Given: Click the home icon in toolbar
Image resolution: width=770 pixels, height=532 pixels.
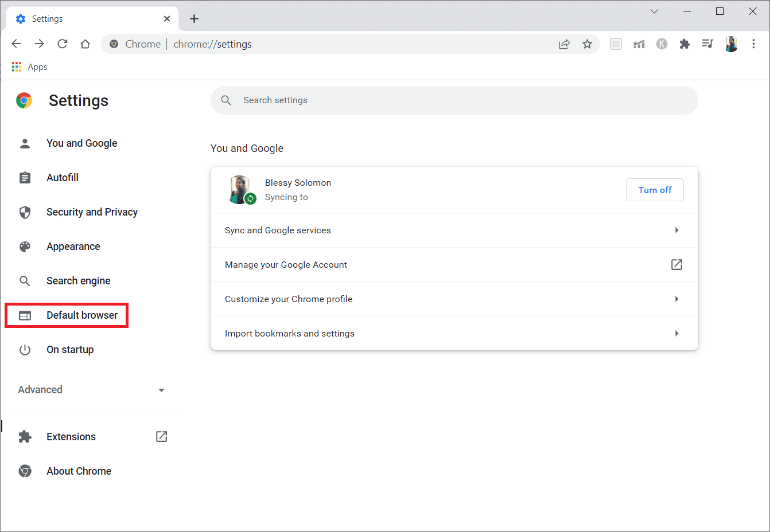Looking at the screenshot, I should point(85,44).
